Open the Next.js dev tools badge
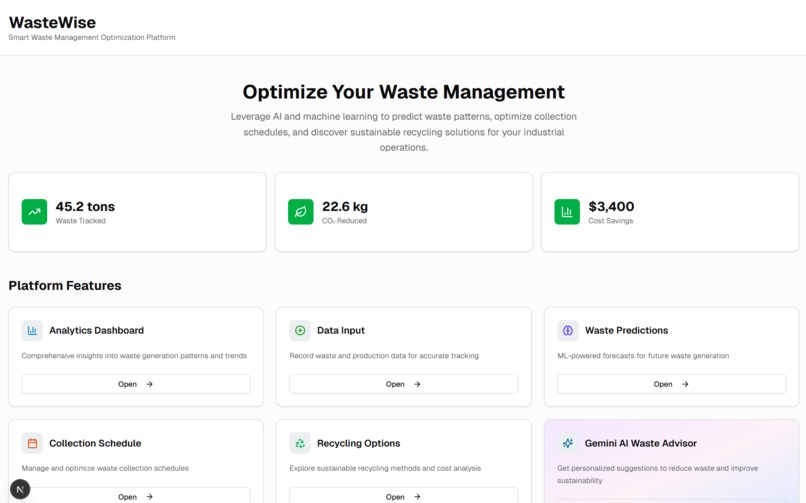 pyautogui.click(x=20, y=489)
